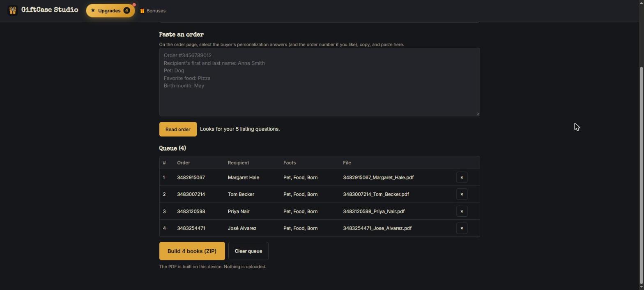Click the Queue (4) heading

(x=172, y=148)
